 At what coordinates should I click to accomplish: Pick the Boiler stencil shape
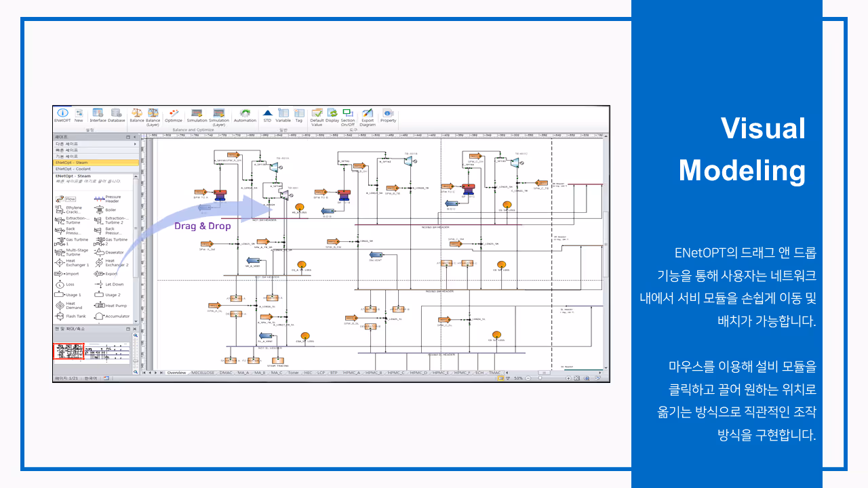pyautogui.click(x=105, y=210)
